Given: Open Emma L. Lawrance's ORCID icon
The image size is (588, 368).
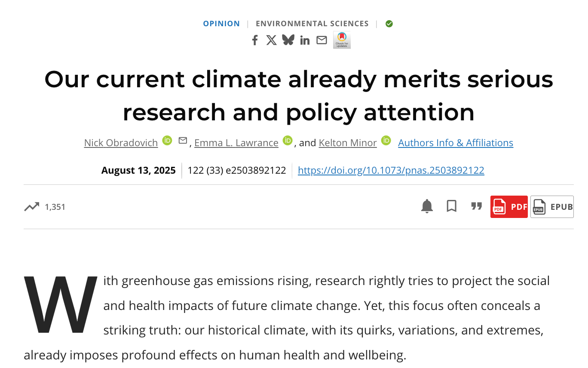Looking at the screenshot, I should click(288, 141).
